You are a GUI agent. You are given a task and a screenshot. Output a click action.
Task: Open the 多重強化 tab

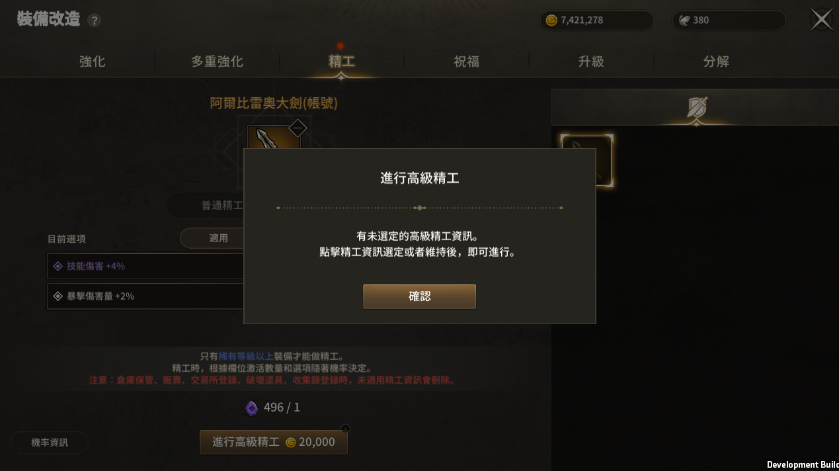pos(217,62)
